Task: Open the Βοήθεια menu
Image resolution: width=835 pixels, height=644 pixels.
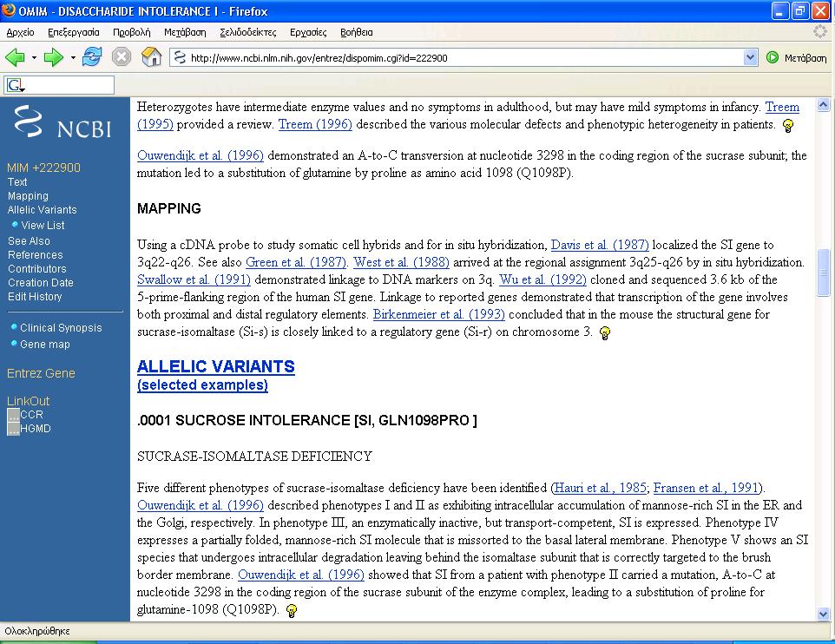Action: [356, 32]
